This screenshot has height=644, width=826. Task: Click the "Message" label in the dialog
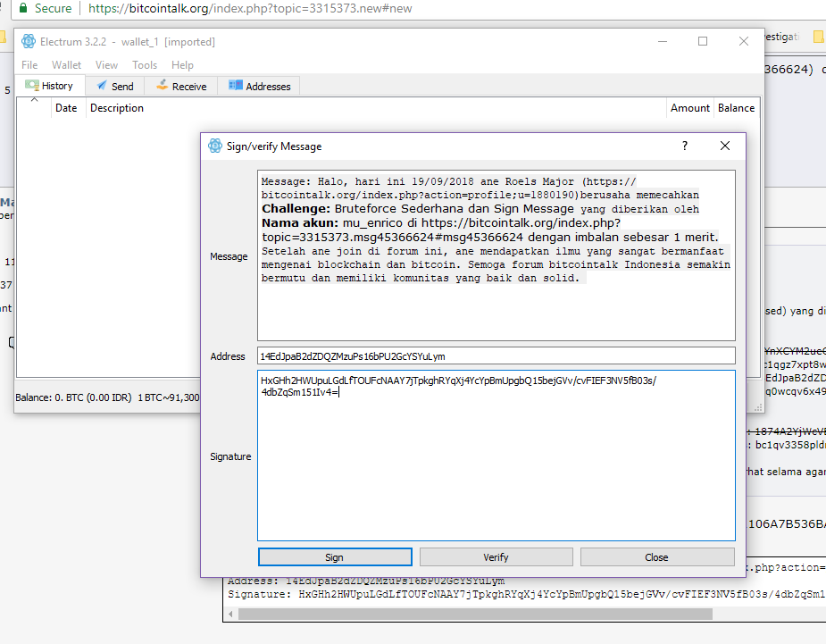[229, 256]
